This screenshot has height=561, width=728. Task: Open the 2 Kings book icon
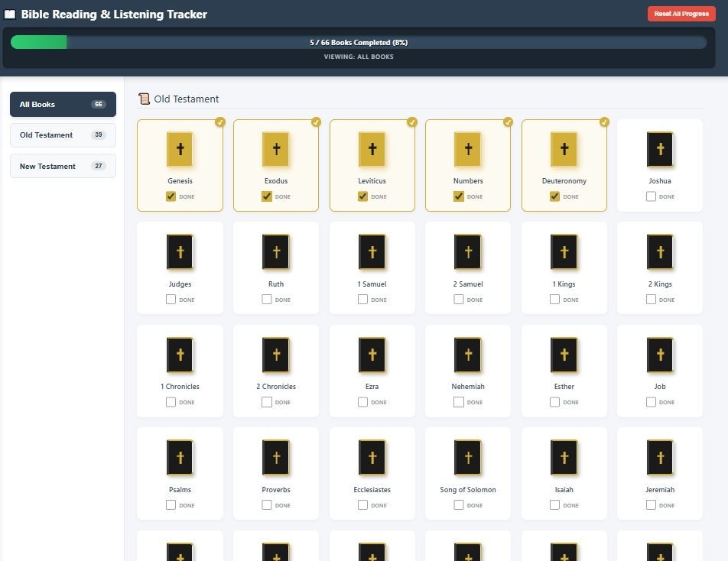point(660,252)
